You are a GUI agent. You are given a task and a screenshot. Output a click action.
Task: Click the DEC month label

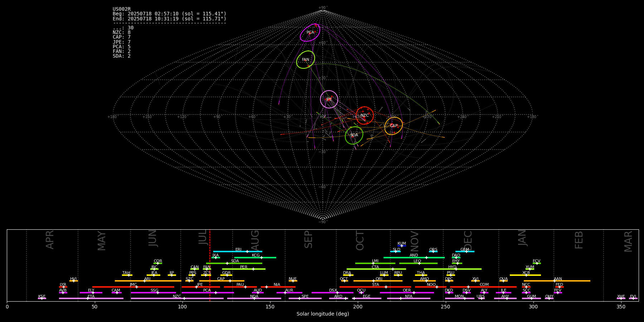pos(468,240)
